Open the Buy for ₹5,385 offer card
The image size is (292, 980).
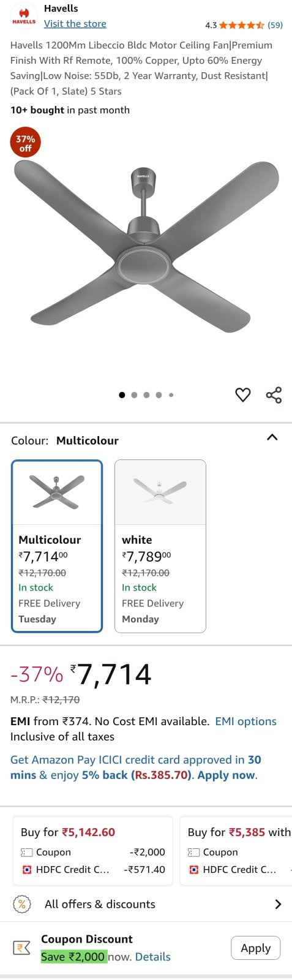[x=236, y=850]
